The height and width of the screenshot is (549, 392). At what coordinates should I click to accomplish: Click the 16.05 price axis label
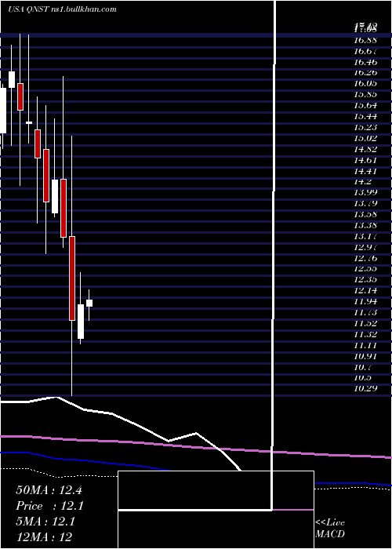pos(365,83)
